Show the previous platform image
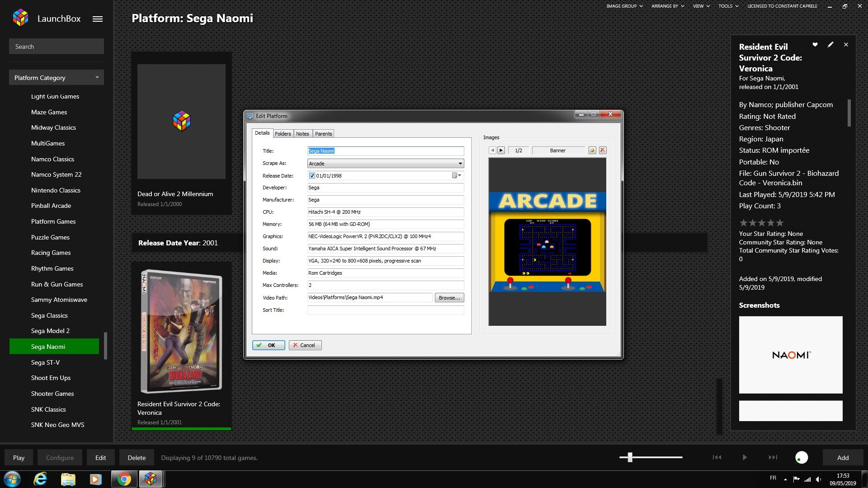 (493, 150)
